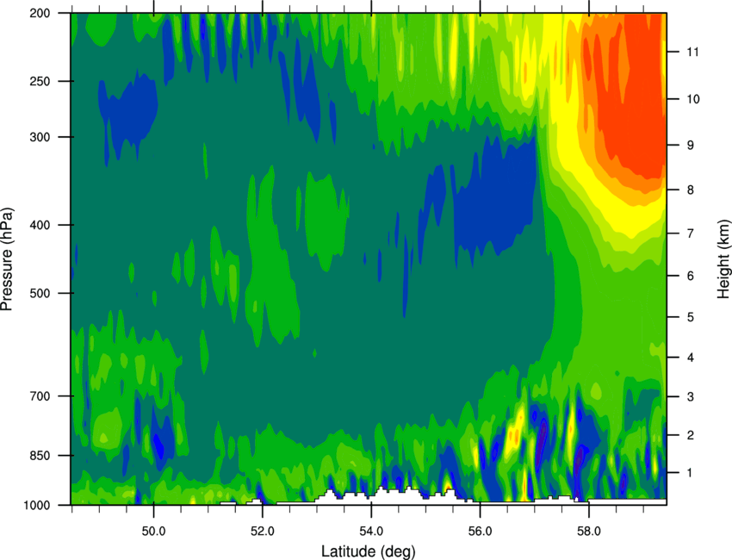Screen dimensions: 732x560
Task: Click the 50.0 latitude tick label
Action: tap(153, 532)
